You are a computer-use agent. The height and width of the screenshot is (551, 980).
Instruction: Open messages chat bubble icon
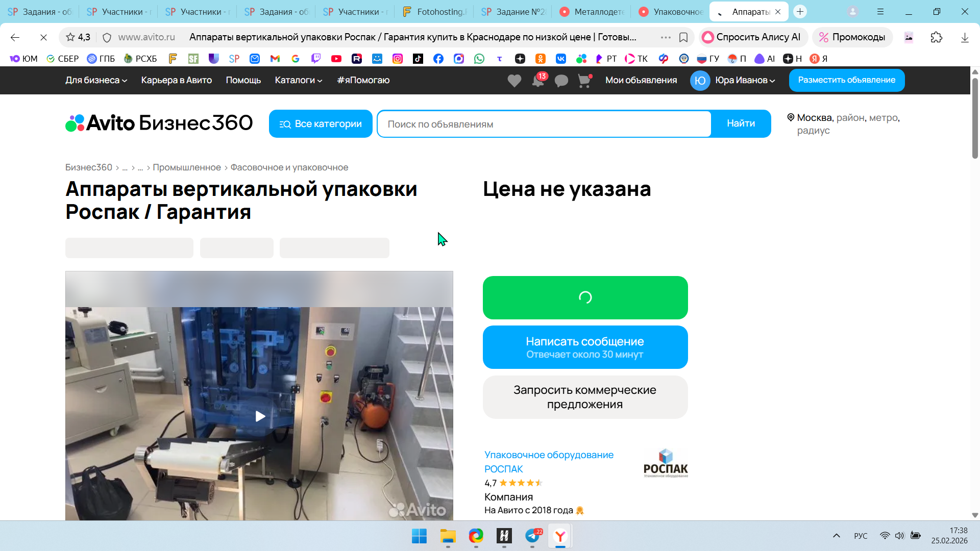[561, 81]
